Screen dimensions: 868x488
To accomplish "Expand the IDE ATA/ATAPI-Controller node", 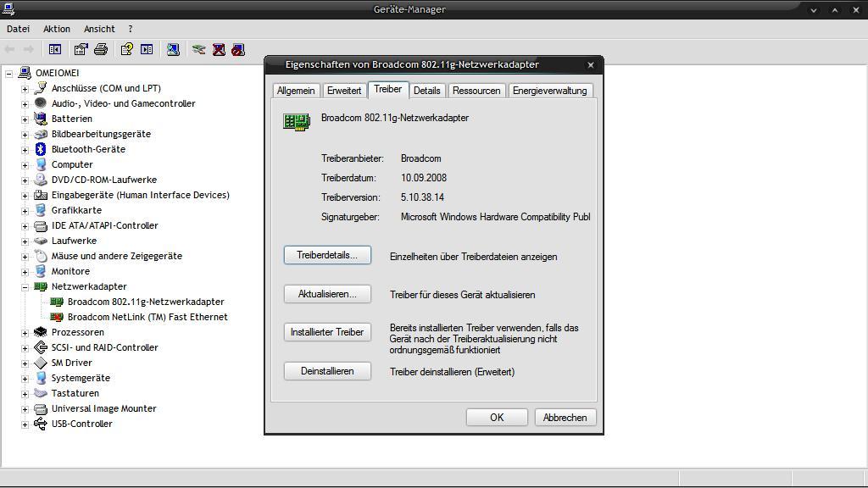I will tap(25, 225).
